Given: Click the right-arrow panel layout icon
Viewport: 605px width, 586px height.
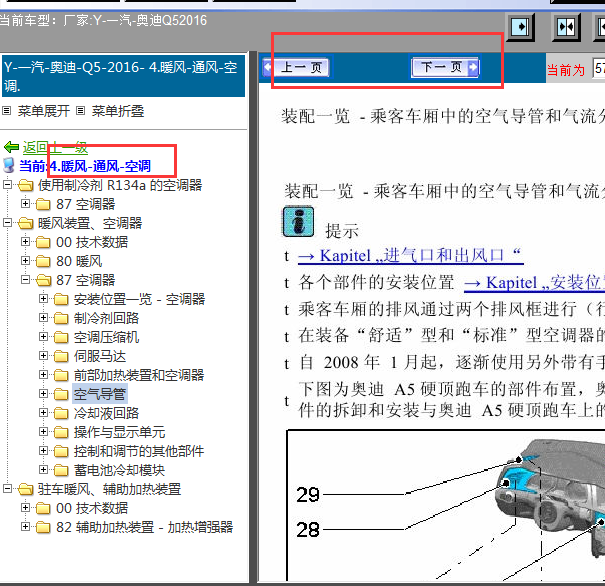Looking at the screenshot, I should click(x=520, y=27).
